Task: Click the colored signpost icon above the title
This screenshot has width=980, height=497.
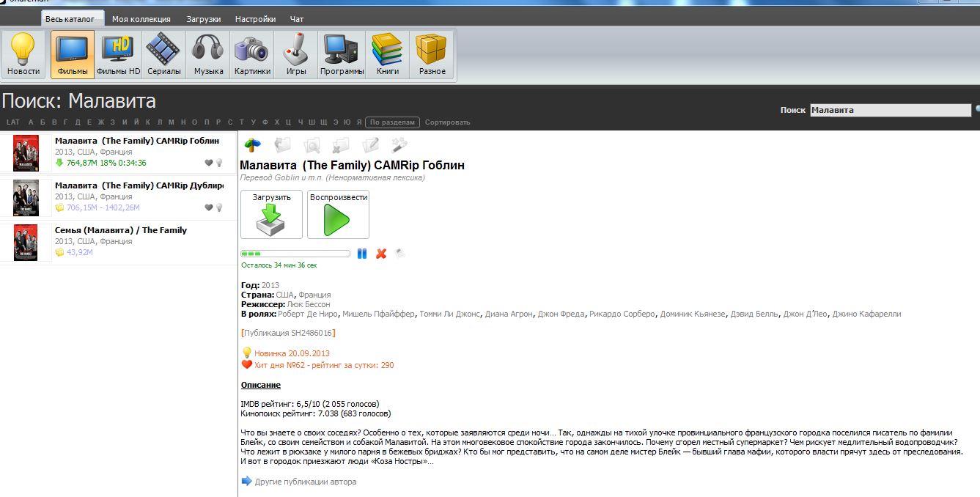Action: coord(252,145)
